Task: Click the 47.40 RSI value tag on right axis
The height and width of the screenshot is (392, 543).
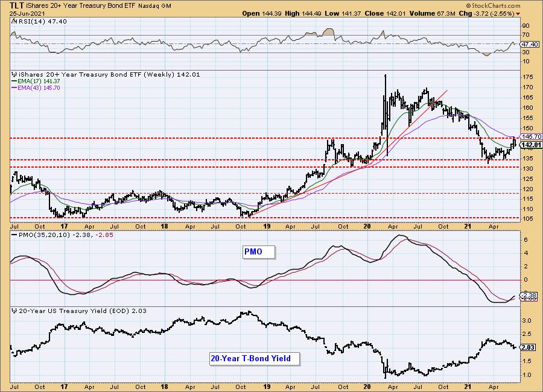Action: click(530, 44)
